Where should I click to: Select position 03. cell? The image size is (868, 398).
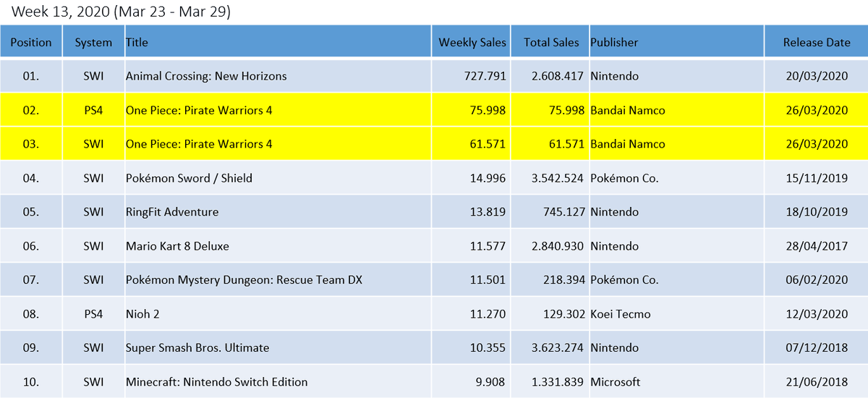(31, 144)
